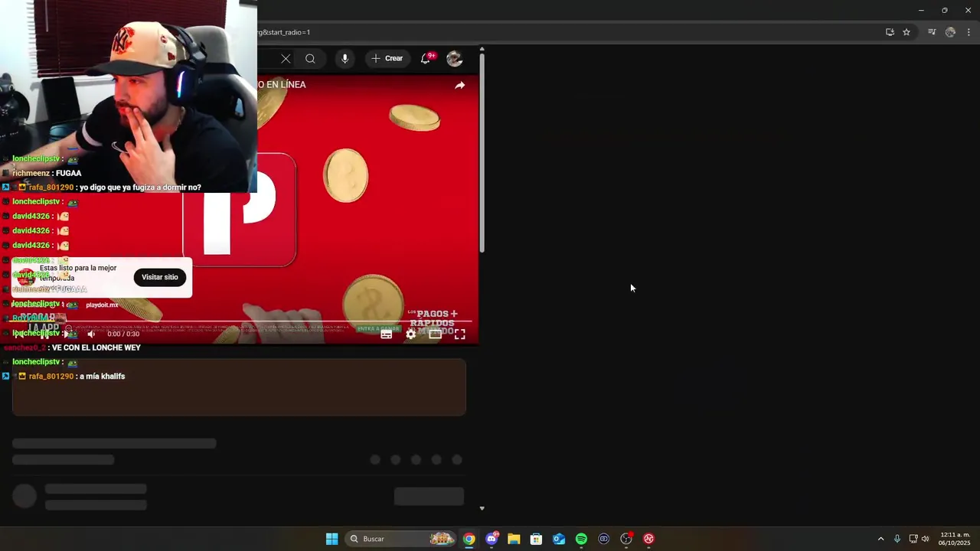The width and height of the screenshot is (980, 551).
Task: Open network settings from the tray
Action: (913, 539)
